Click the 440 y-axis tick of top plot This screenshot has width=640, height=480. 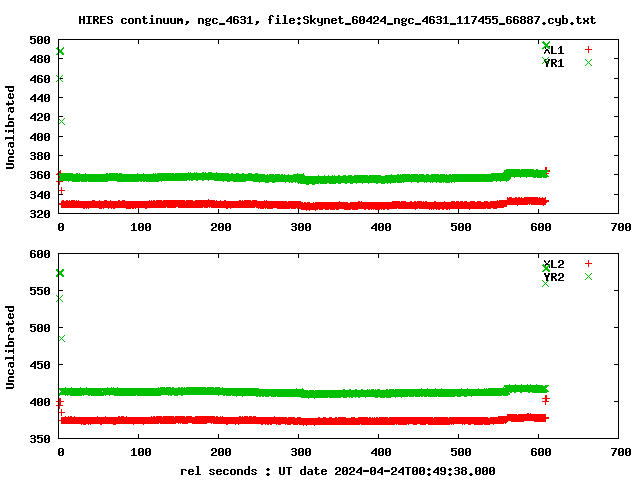coord(40,98)
